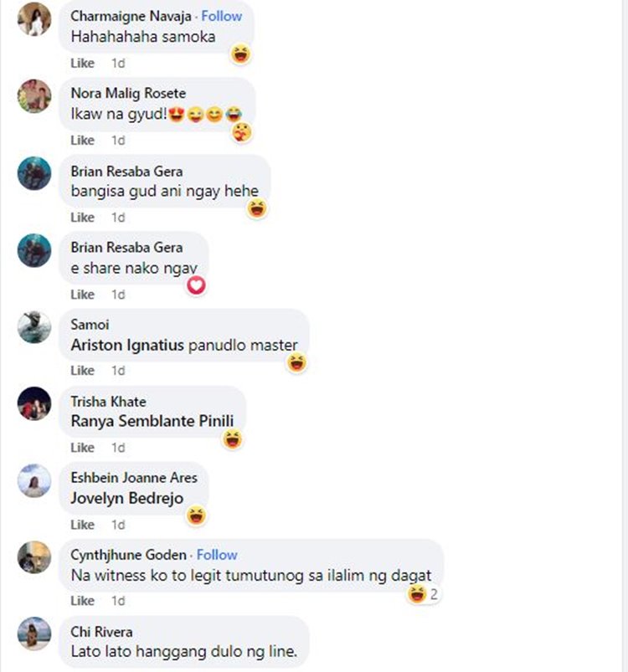Open reactions count on Cynthjhune Goden's comment
Screen dimensions: 628x672
pyautogui.click(x=424, y=594)
